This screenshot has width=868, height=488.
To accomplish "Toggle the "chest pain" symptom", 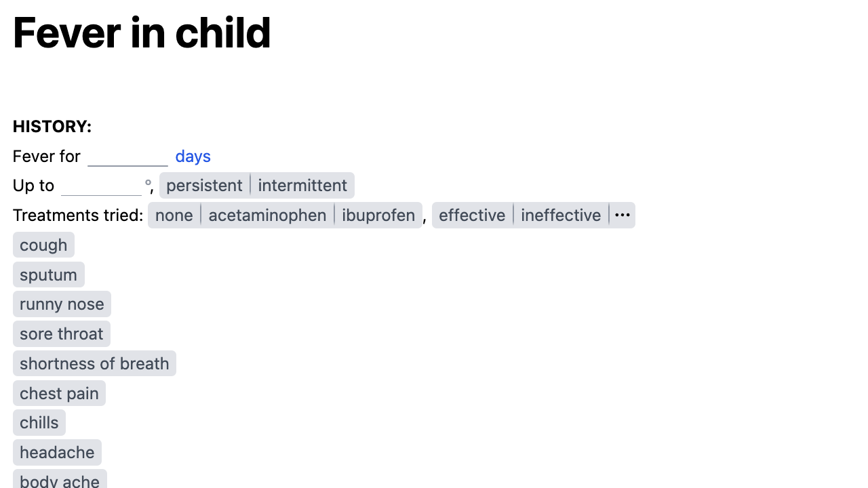I will 59,393.
